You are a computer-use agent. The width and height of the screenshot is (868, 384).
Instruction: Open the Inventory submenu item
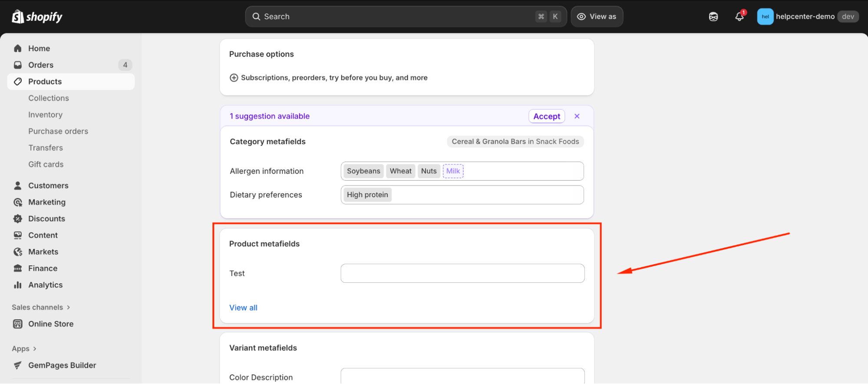(x=46, y=115)
